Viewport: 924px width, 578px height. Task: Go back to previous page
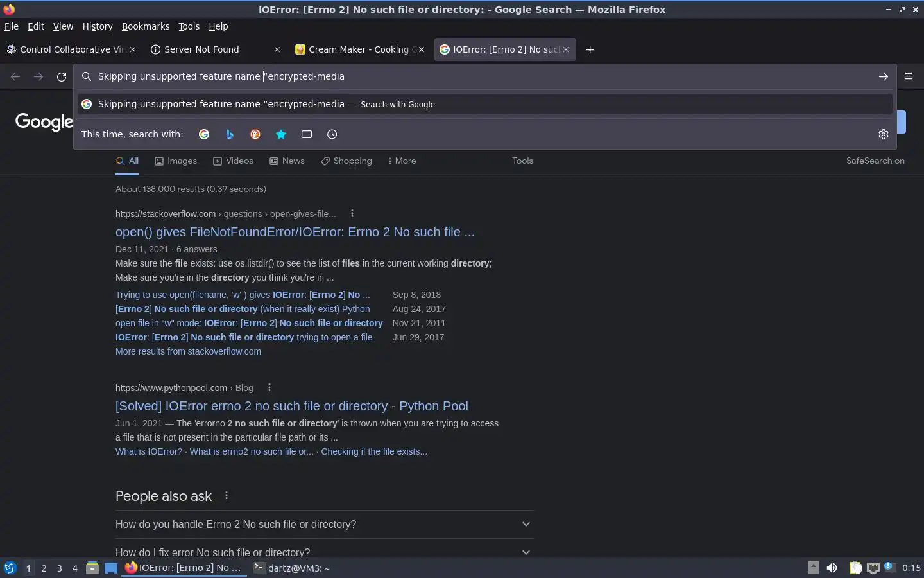coord(15,76)
